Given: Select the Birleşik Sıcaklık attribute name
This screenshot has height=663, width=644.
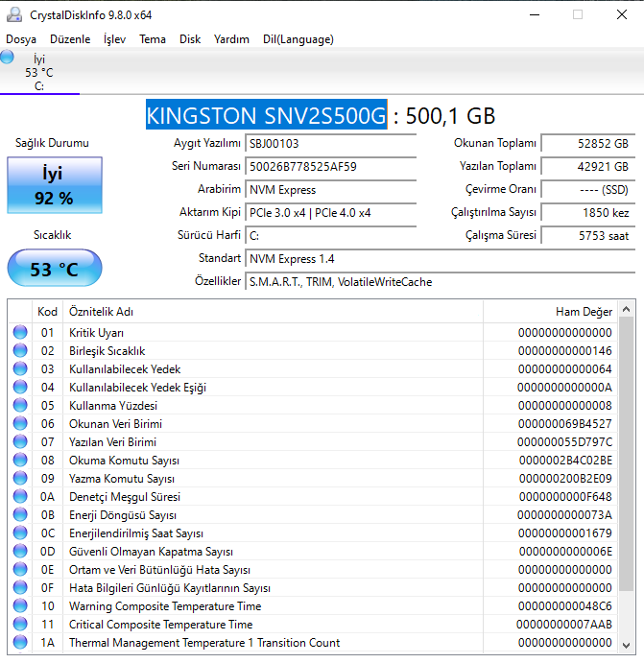Looking at the screenshot, I should [x=107, y=351].
